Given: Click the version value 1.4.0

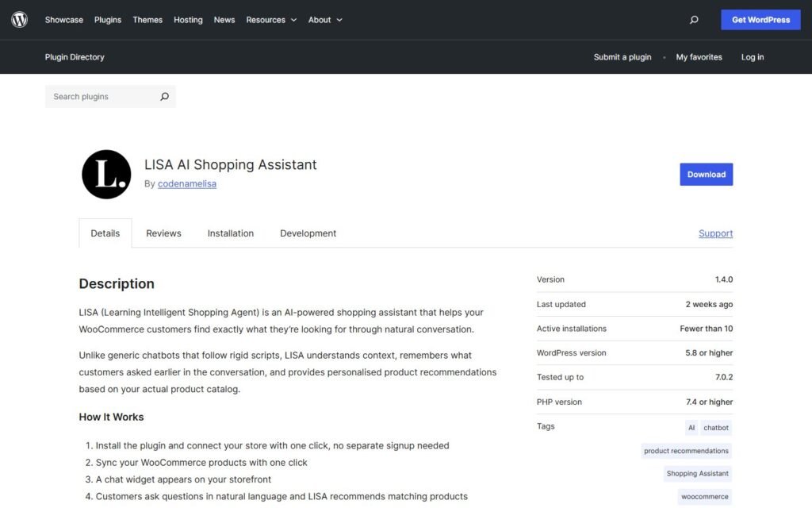Looking at the screenshot, I should [724, 279].
